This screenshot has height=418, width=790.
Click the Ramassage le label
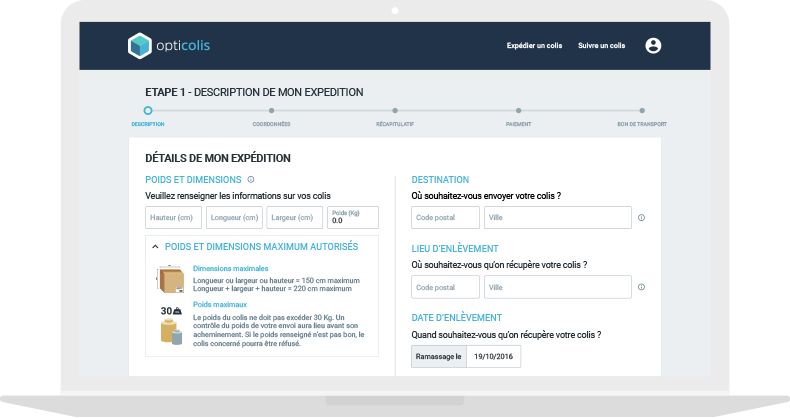(439, 357)
